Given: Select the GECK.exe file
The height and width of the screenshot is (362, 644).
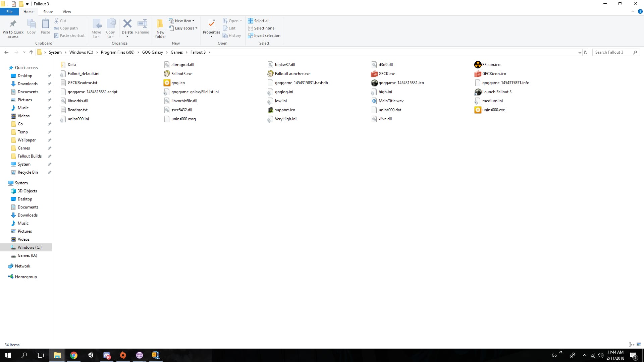Looking at the screenshot, I should click(x=383, y=74).
